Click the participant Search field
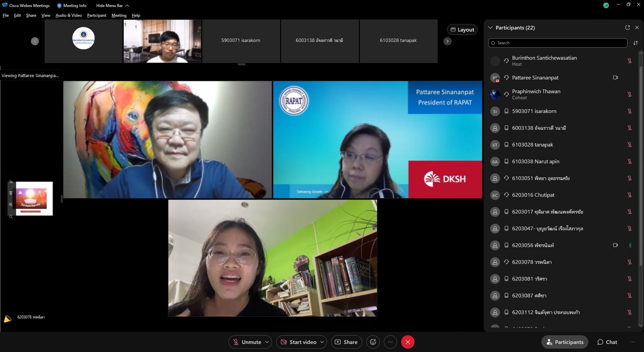644x352 pixels. pyautogui.click(x=558, y=43)
